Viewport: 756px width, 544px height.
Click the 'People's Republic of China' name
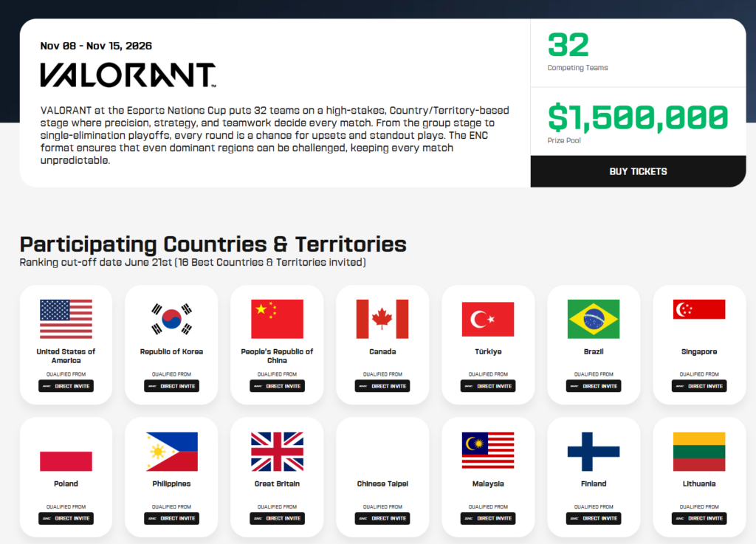click(278, 356)
